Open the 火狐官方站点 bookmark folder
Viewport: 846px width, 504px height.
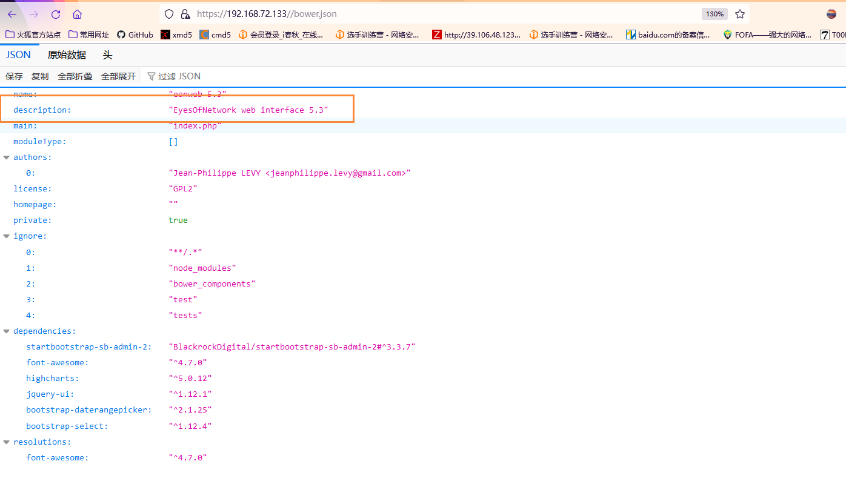click(x=33, y=35)
